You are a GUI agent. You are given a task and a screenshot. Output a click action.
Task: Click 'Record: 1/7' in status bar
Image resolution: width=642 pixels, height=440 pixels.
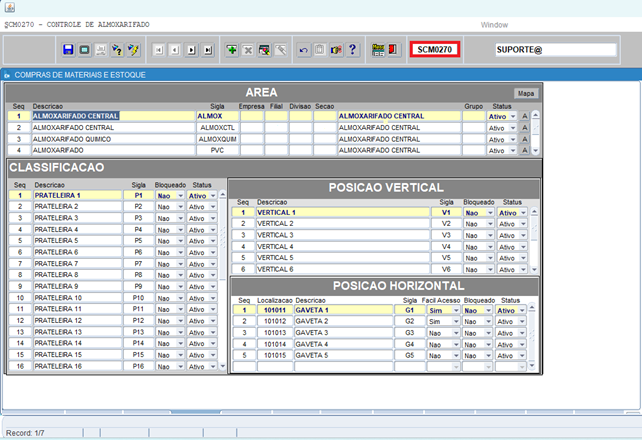coord(25,433)
